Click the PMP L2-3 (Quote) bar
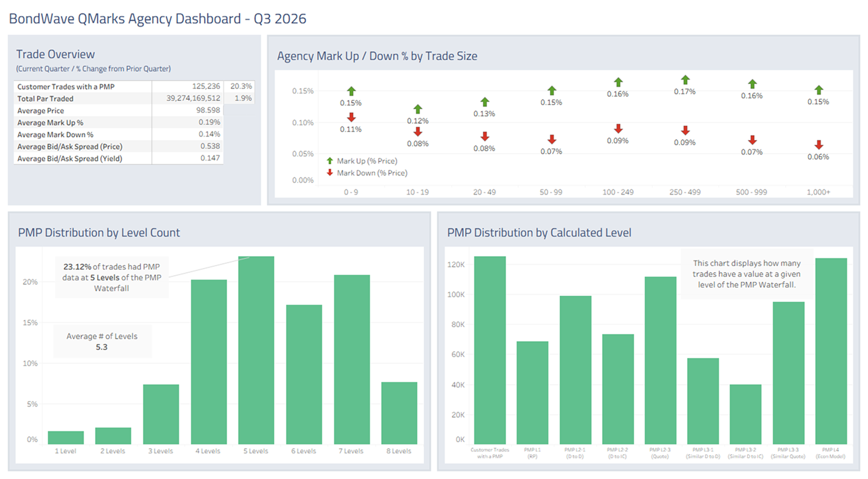 [661, 360]
